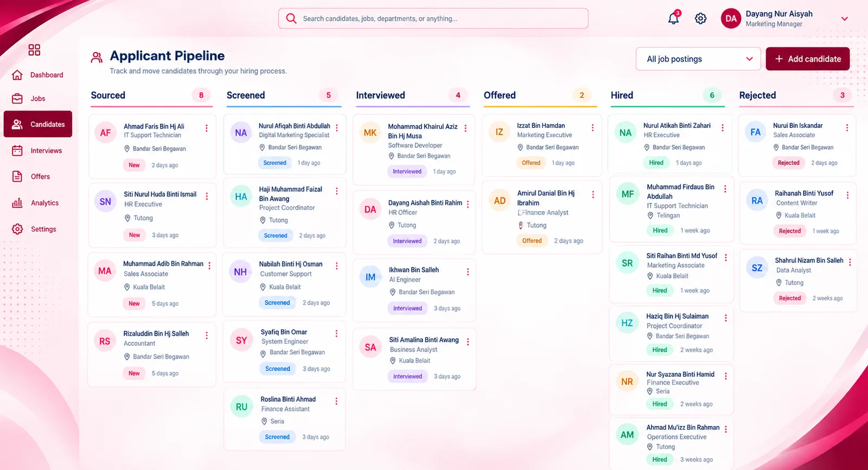Go to Dashboard in sidebar
This screenshot has width=868, height=470.
click(38, 75)
